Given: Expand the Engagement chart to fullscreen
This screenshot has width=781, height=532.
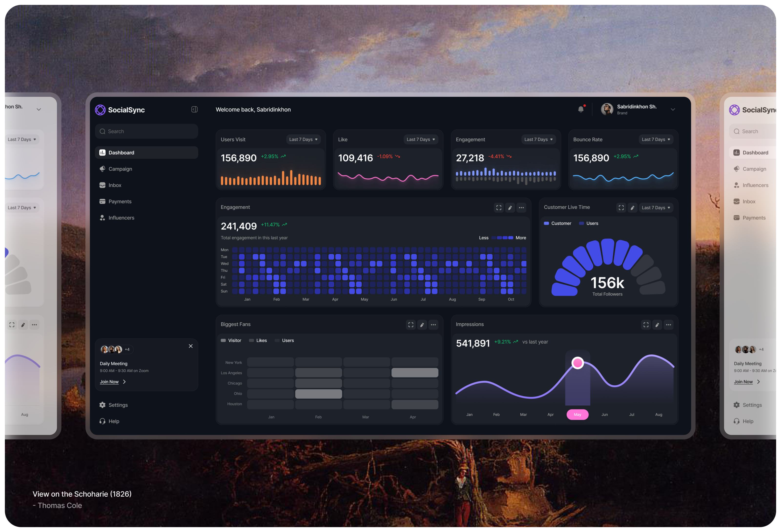Looking at the screenshot, I should click(499, 208).
